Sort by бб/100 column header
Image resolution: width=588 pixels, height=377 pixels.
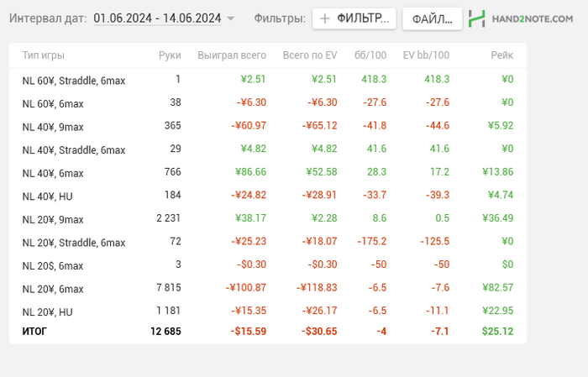[370, 55]
